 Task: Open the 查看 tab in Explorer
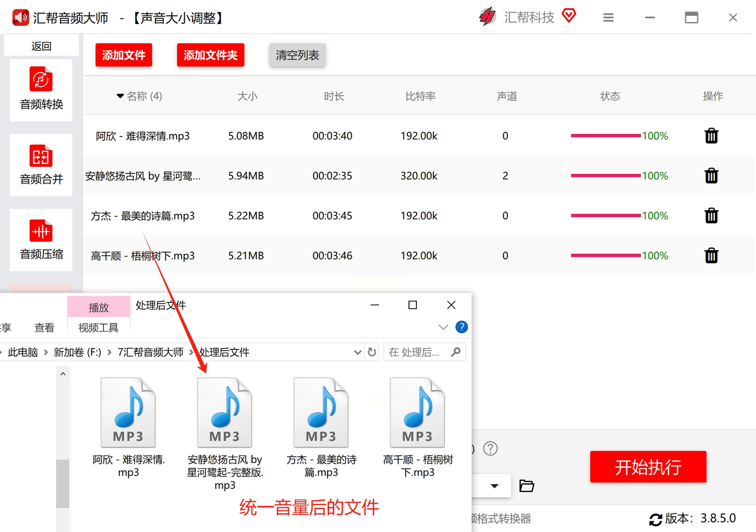point(44,328)
